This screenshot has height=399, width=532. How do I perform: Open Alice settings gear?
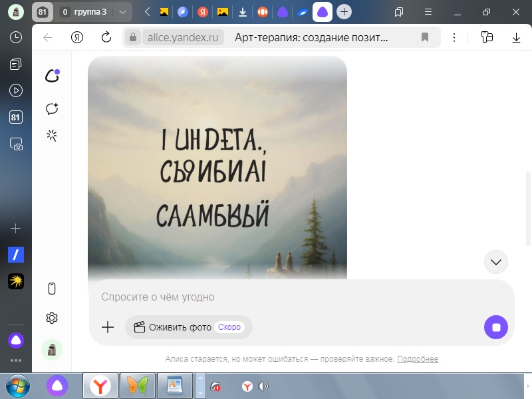pos(52,318)
